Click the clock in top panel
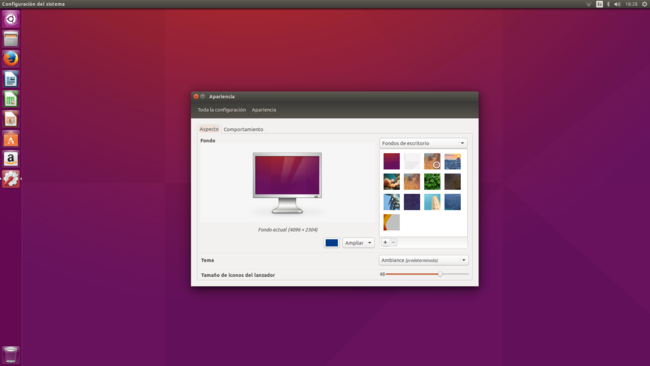The height and width of the screenshot is (366, 650). [x=631, y=4]
